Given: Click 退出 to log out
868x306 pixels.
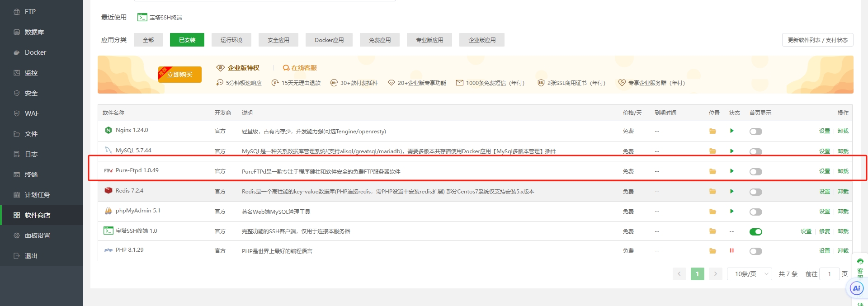Looking at the screenshot, I should coord(42,256).
